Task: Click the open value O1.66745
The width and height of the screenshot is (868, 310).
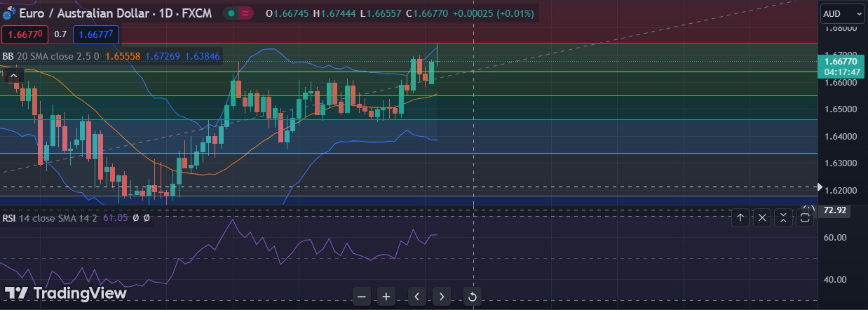Action: (288, 13)
